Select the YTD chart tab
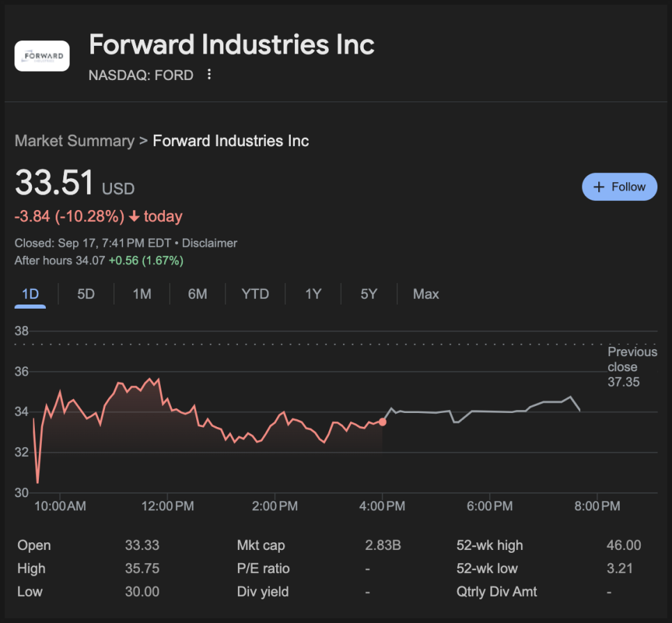672x623 pixels. [x=255, y=294]
